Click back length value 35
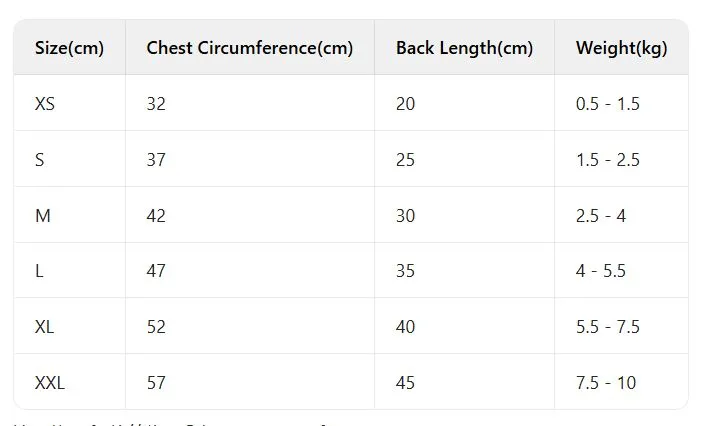Viewport: 709px width, 426px height. point(405,271)
